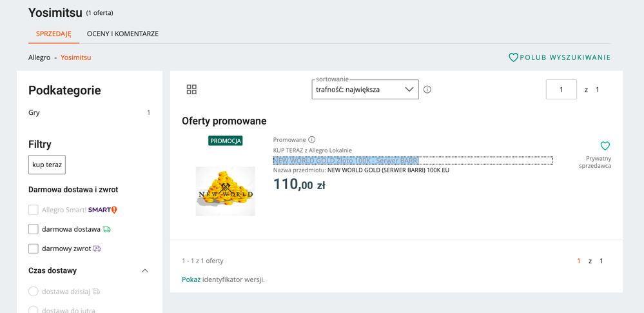Image resolution: width=644 pixels, height=313 pixels.
Task: Click the SMART badge logo
Action: 102,210
